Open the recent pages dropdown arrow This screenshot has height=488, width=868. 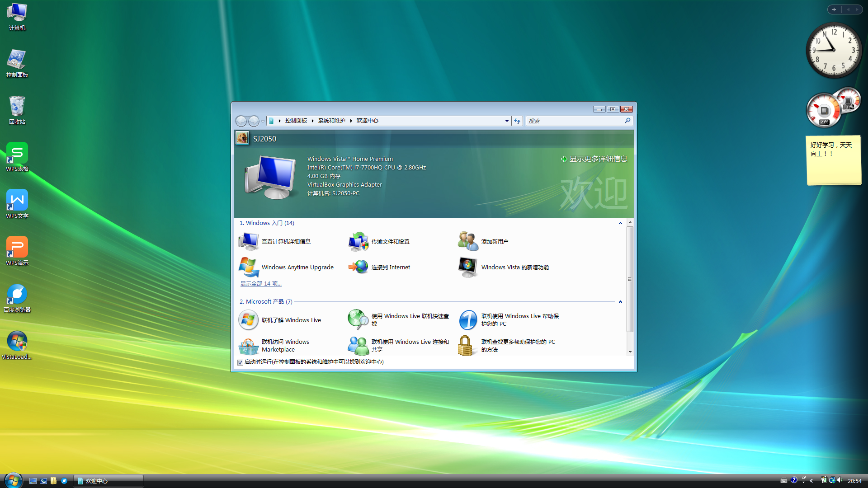[263, 121]
